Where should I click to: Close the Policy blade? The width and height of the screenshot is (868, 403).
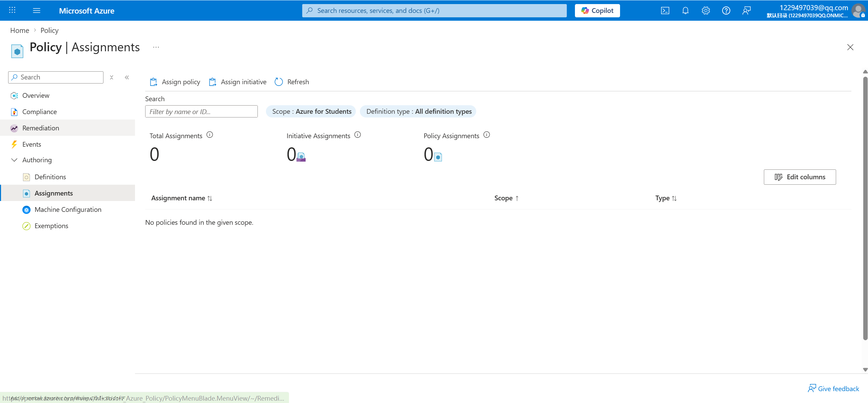tap(850, 47)
